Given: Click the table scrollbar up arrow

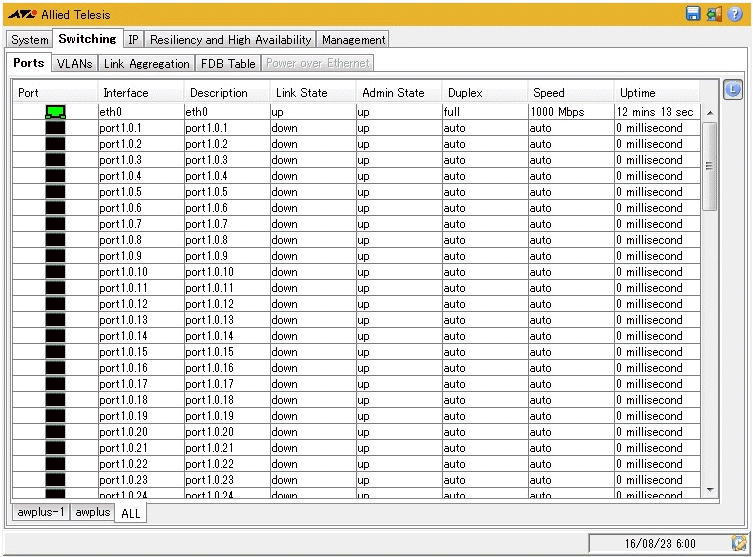Looking at the screenshot, I should coord(710,113).
